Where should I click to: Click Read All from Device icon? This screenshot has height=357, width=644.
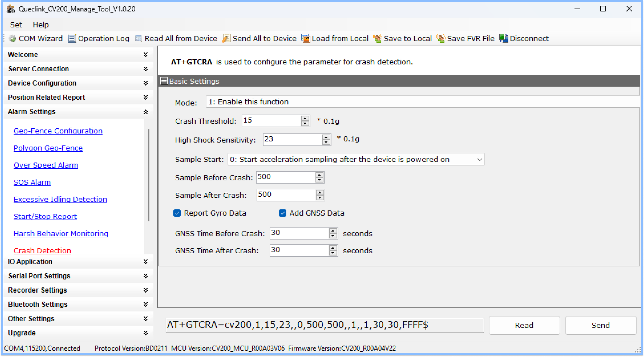coord(138,39)
